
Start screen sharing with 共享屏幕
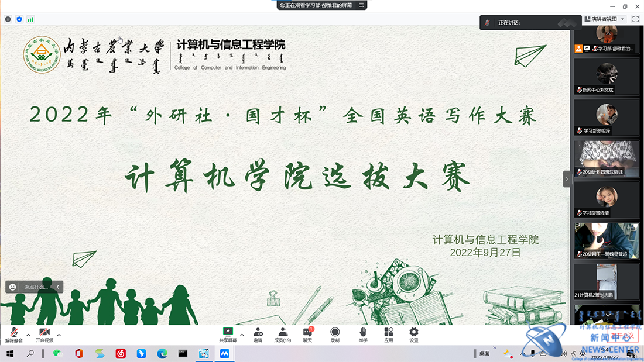tap(228, 335)
